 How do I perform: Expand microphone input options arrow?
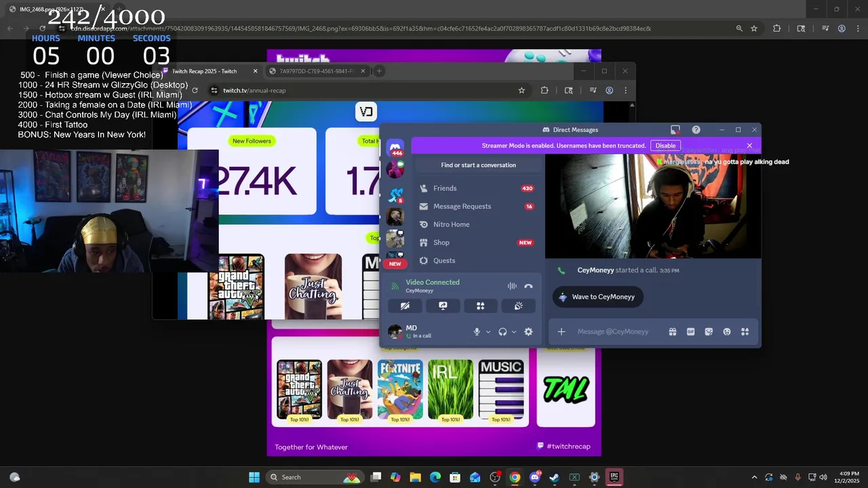488,332
